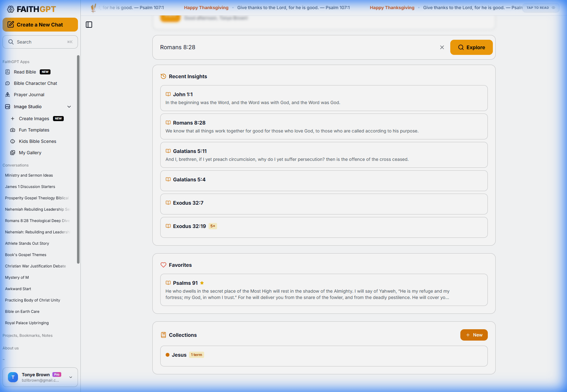Collapse the Image Studio section chevron
This screenshot has width=567, height=392.
69,107
